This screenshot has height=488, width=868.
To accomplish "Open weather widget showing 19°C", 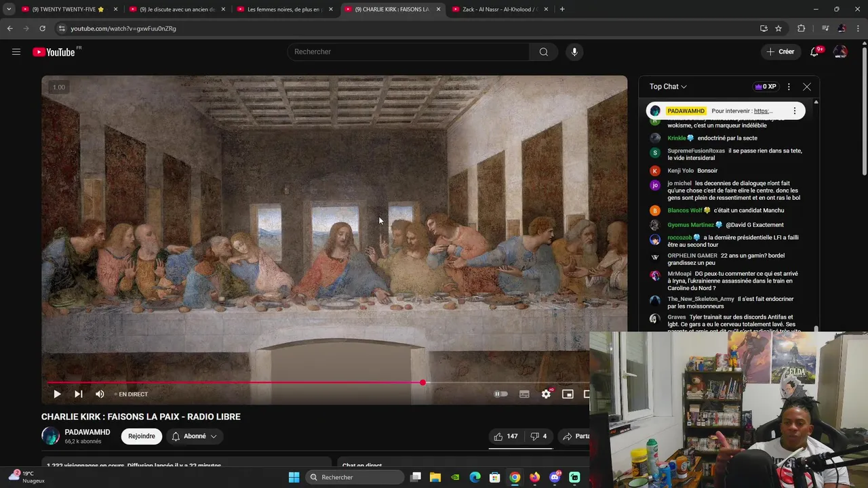I will (x=26, y=476).
